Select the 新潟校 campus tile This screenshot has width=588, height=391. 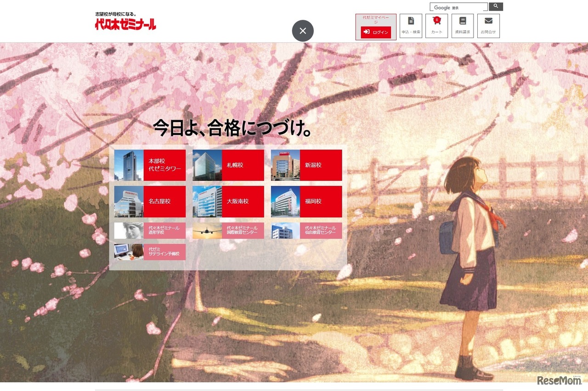pyautogui.click(x=306, y=165)
